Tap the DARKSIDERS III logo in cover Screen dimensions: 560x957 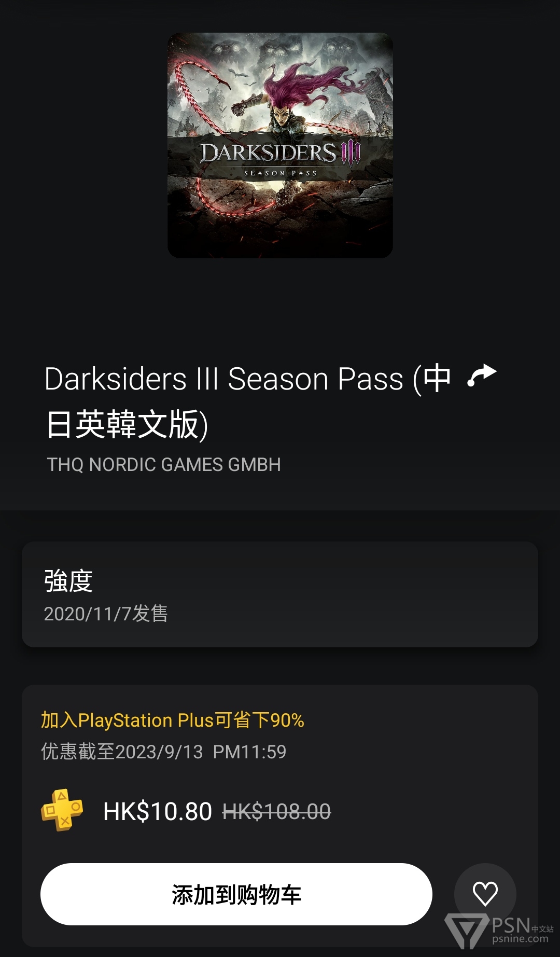[280, 153]
